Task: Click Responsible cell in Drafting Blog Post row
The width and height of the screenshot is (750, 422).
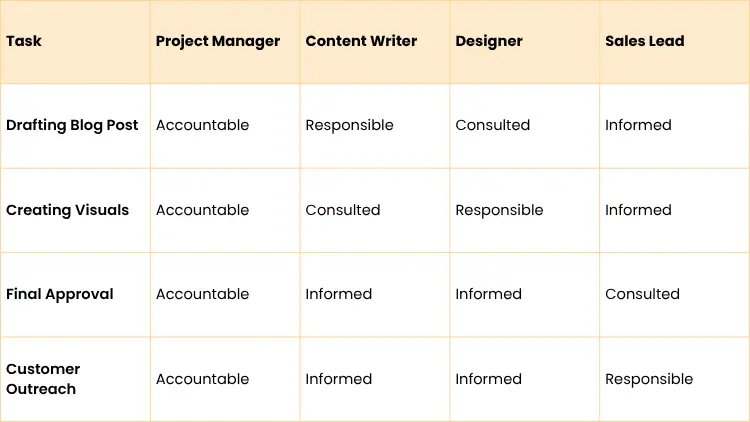Action: [x=349, y=125]
